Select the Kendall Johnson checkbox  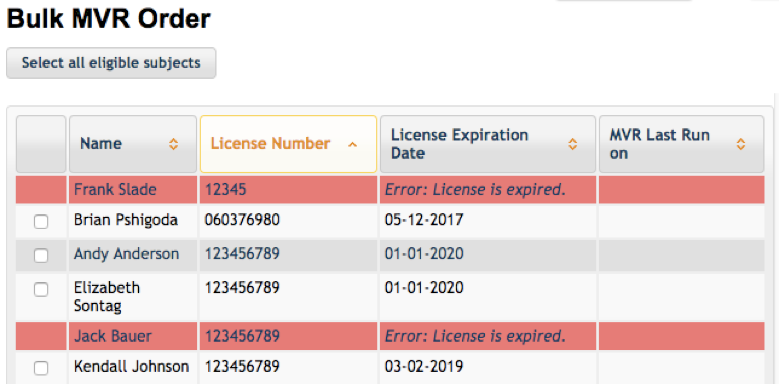click(x=41, y=368)
